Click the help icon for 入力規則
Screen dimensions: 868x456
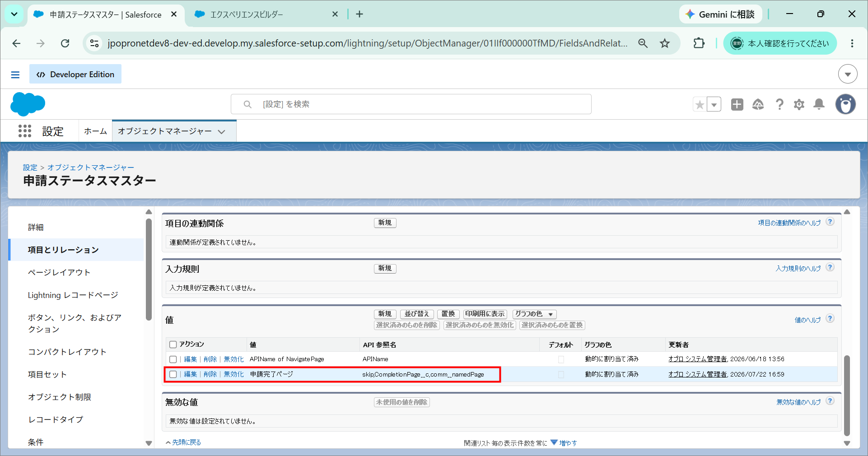pos(830,267)
